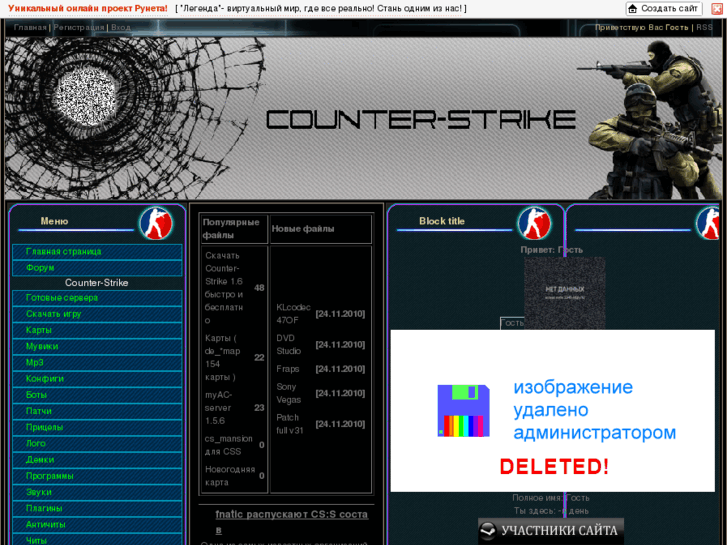727x545 pixels.
Task: Open fnatic распускают CS:S news headline
Action: coord(292,522)
